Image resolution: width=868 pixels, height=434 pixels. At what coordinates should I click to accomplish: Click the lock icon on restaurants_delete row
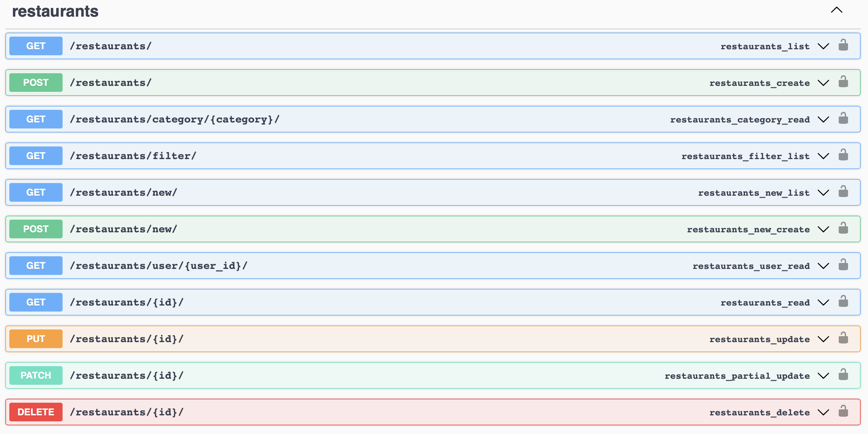point(843,411)
